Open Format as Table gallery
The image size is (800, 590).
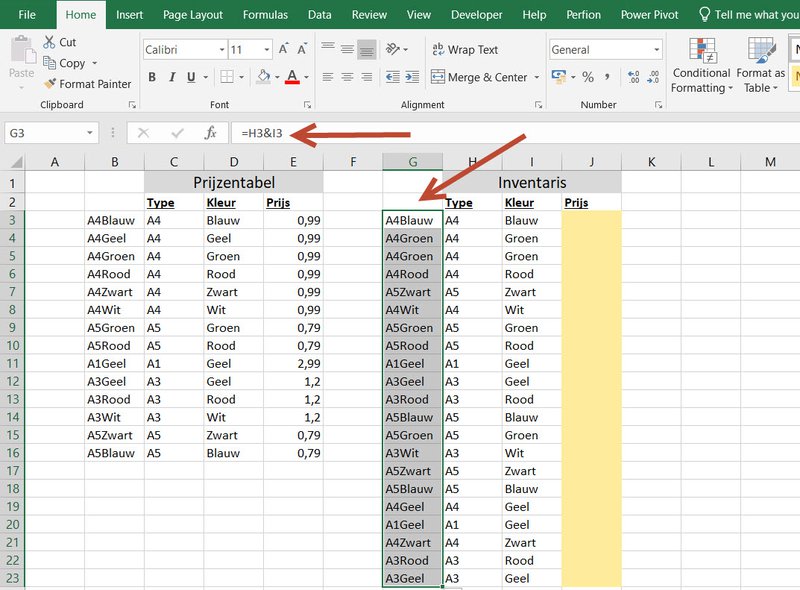click(761, 65)
